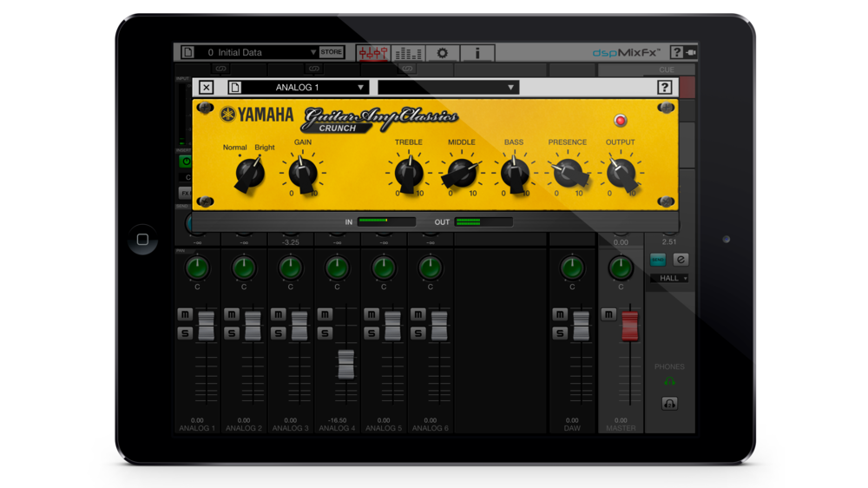This screenshot has height=488, width=868.
Task: Click the MIDDLE knob
Action: coord(461,174)
